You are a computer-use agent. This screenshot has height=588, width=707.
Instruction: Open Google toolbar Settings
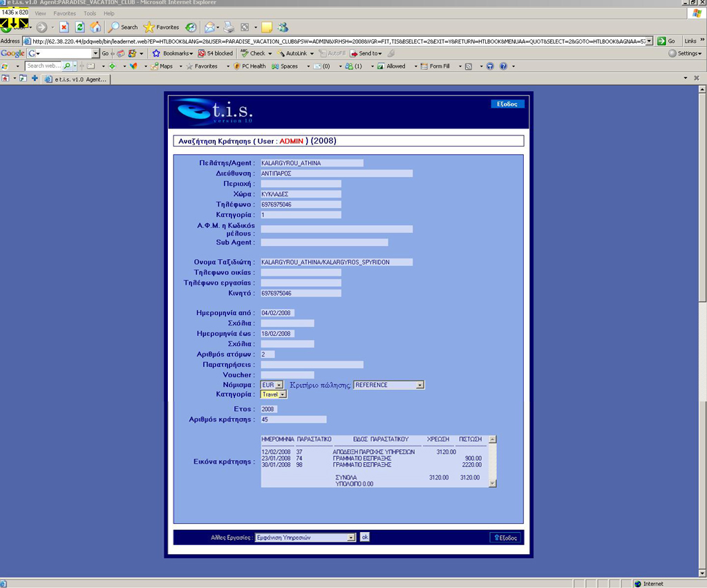coord(685,53)
